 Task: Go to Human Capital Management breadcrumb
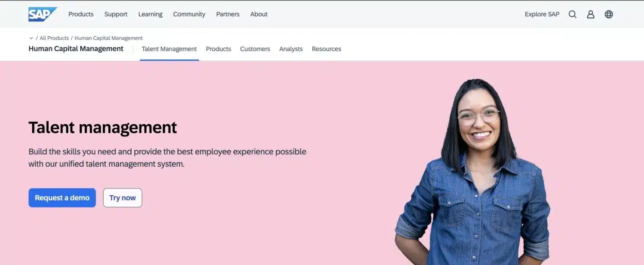click(x=109, y=38)
